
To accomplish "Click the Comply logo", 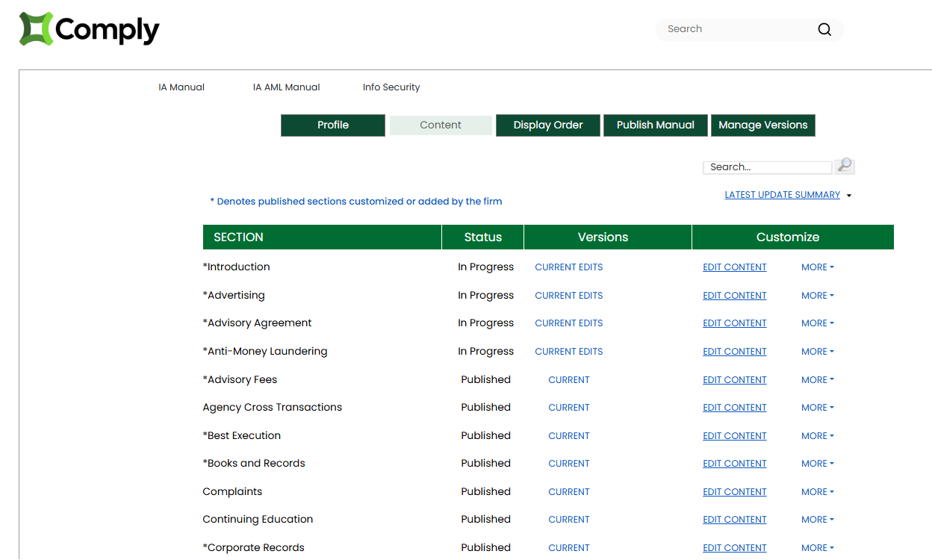I will coord(88,29).
